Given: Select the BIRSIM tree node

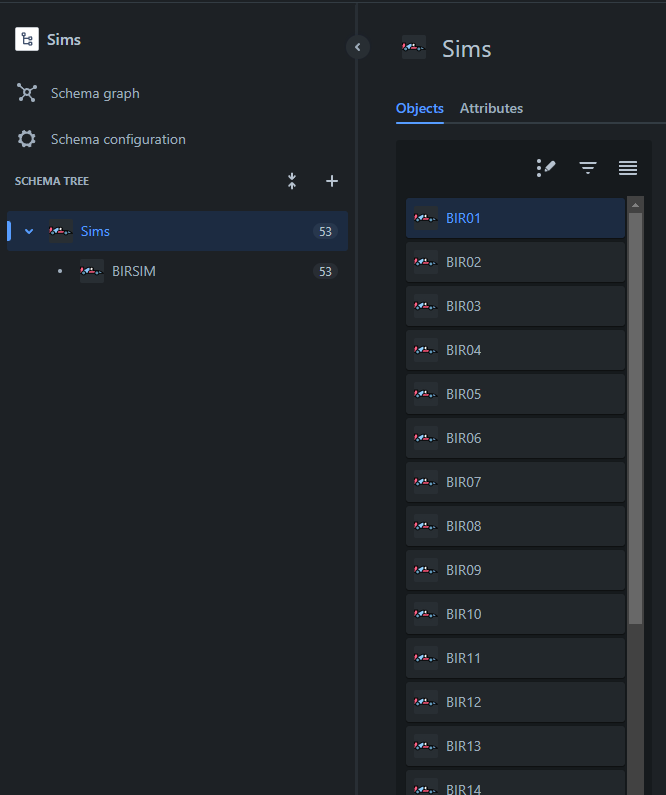Looking at the screenshot, I should pyautogui.click(x=177, y=271).
